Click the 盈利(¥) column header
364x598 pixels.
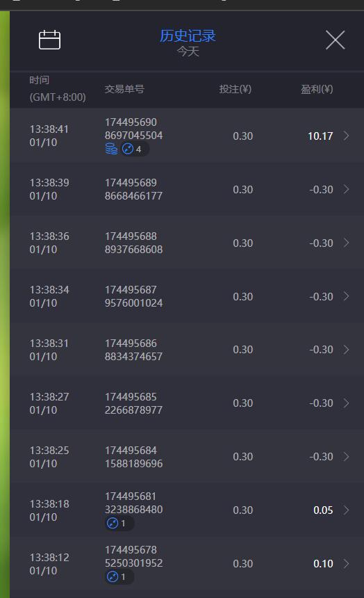pos(317,89)
